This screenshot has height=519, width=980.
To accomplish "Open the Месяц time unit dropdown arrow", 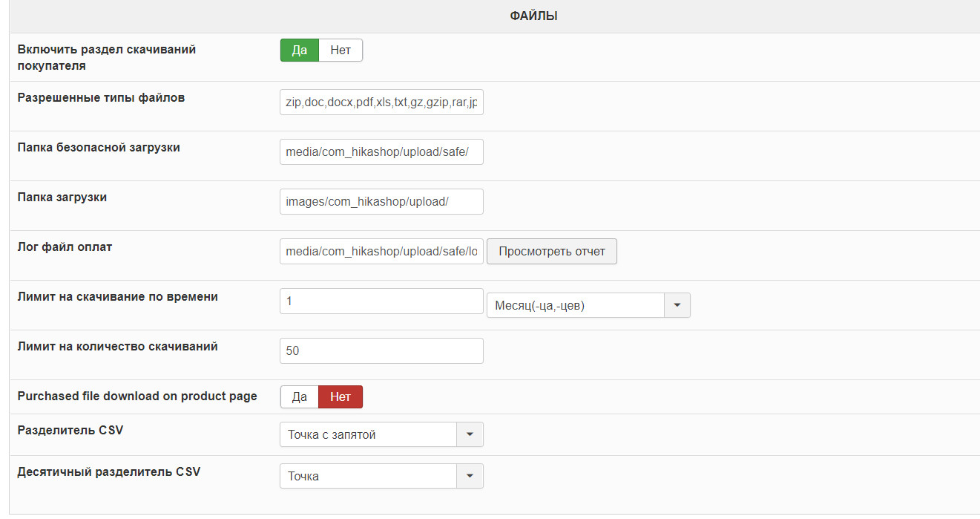I will tap(677, 305).
